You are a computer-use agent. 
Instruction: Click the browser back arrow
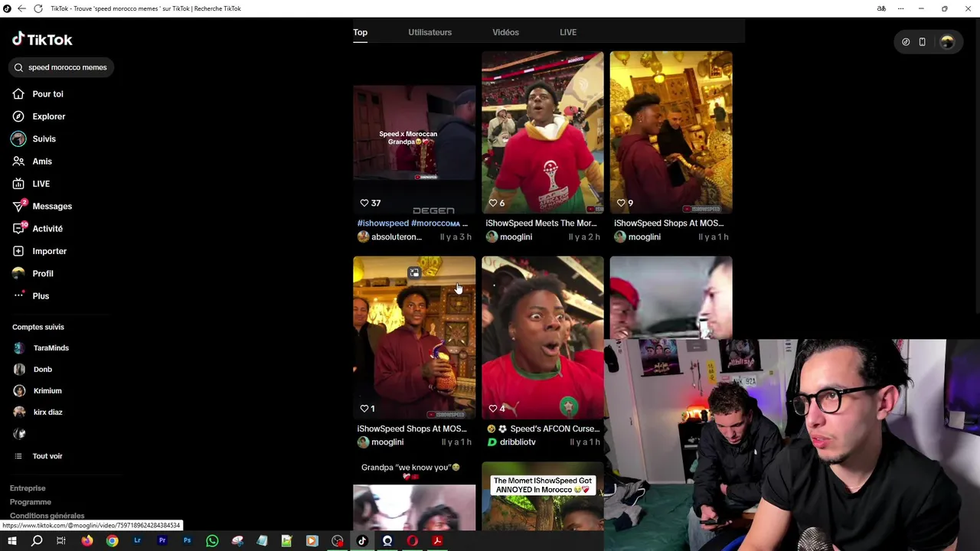pyautogui.click(x=21, y=8)
